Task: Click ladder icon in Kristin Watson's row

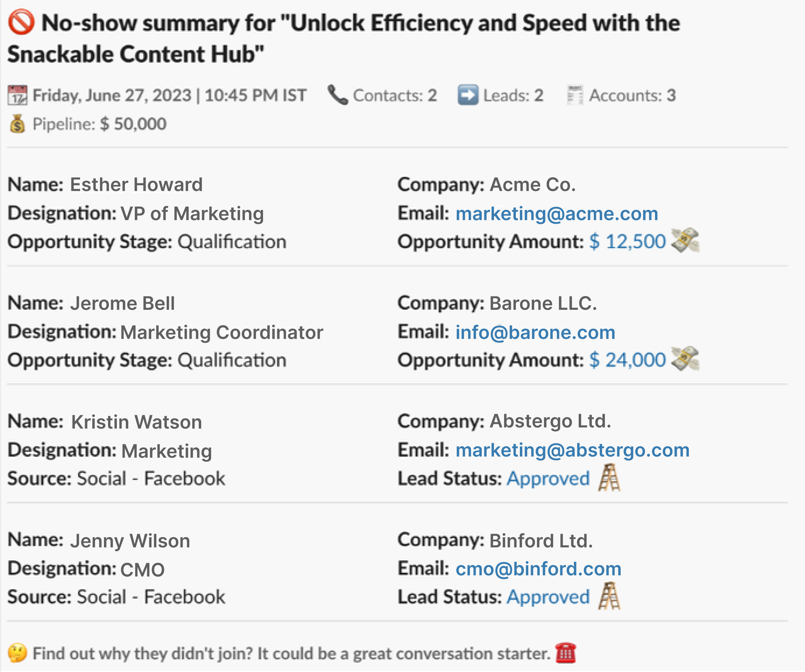Action: pyautogui.click(x=609, y=478)
